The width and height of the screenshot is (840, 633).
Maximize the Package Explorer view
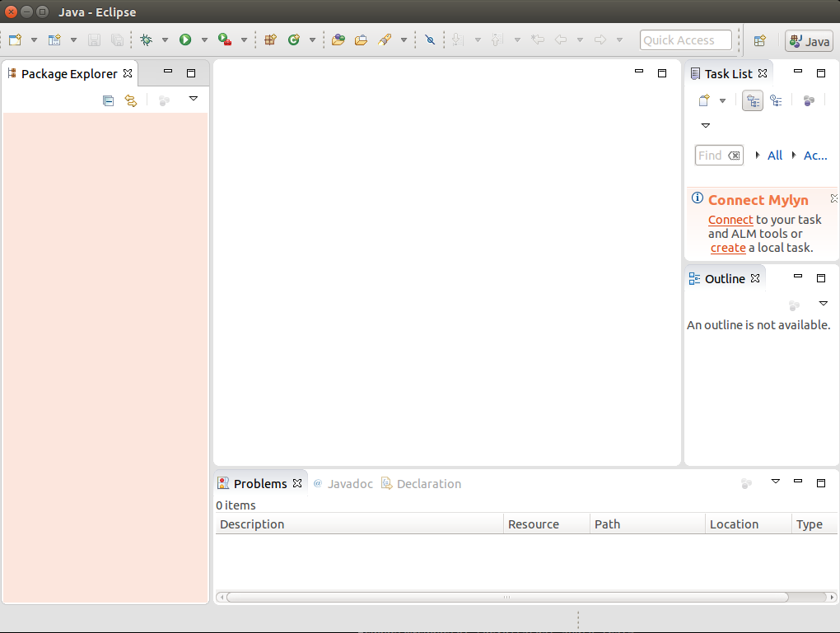pyautogui.click(x=191, y=73)
